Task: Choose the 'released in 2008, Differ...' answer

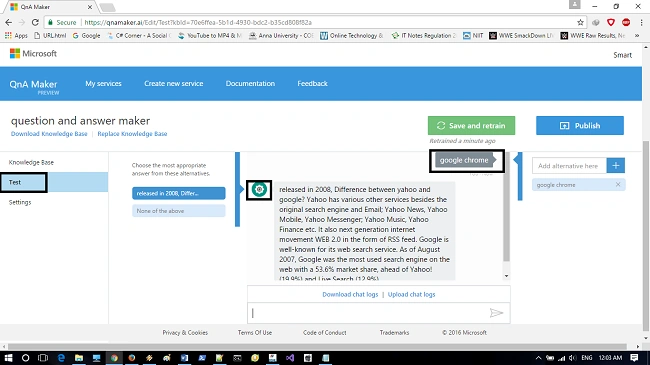Action: pos(179,193)
